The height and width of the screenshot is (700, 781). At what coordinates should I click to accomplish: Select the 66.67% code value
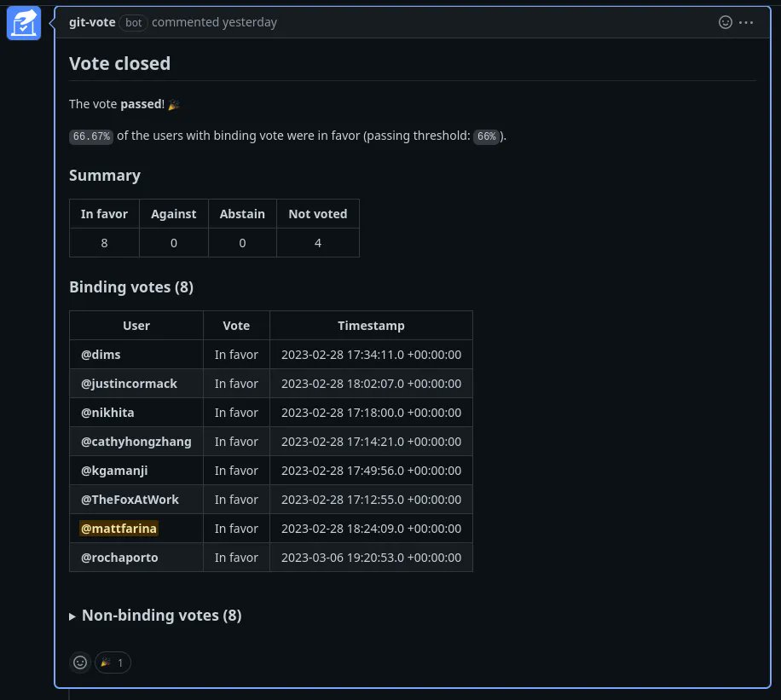pyautogui.click(x=91, y=136)
